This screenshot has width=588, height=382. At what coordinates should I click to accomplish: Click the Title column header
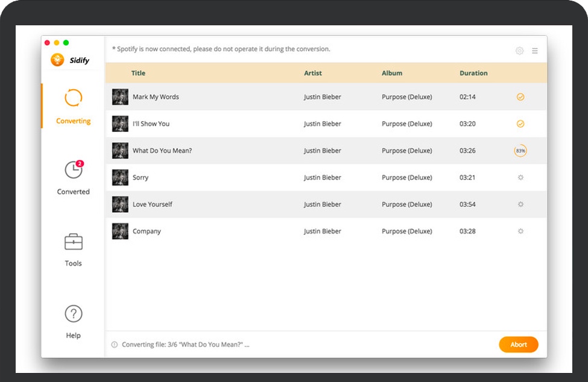point(138,73)
